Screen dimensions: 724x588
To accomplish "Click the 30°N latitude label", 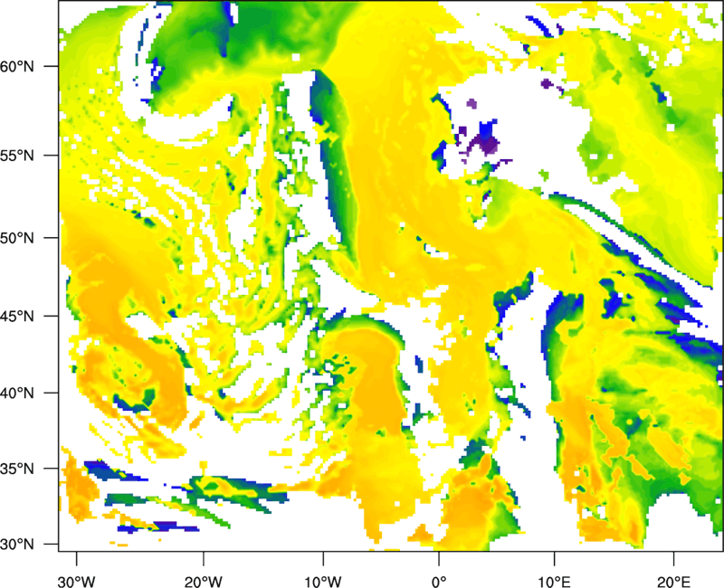I will pos(17,545).
